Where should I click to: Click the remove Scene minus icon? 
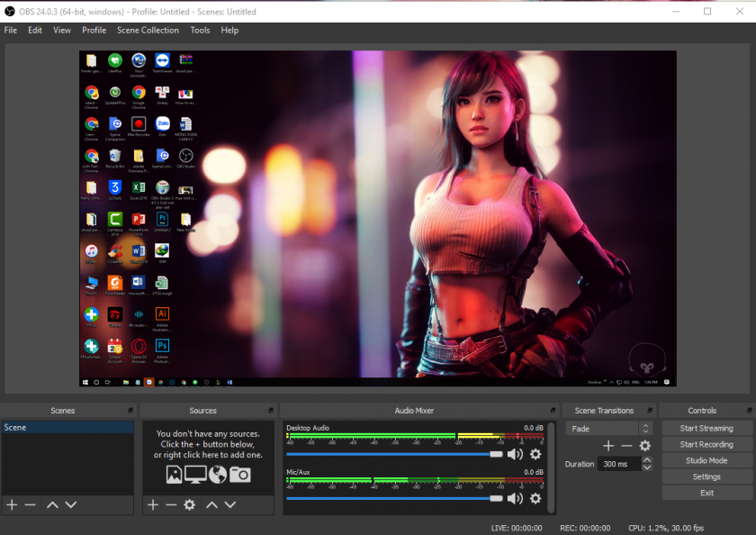click(x=31, y=505)
